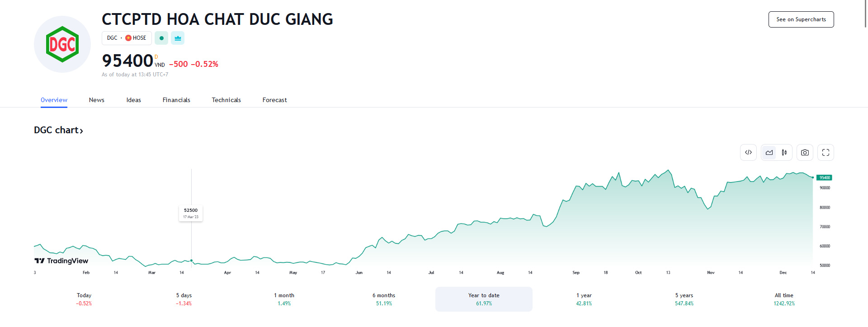Select the line chart style icon

769,152
